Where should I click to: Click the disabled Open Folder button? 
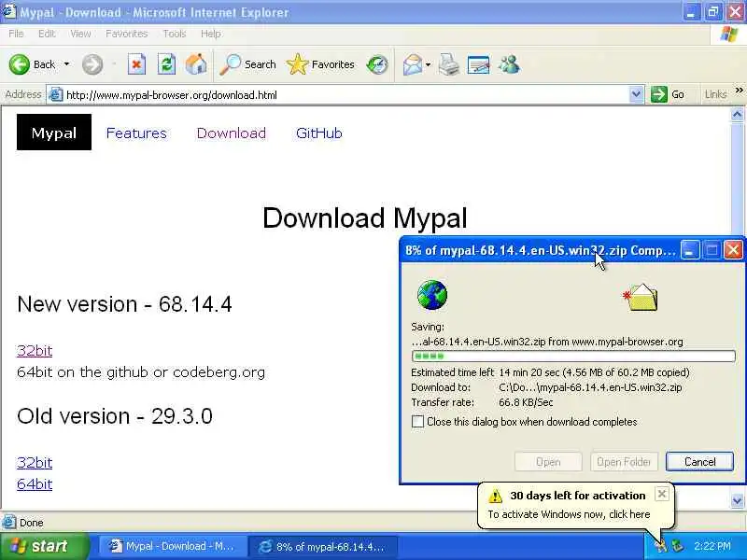point(624,461)
